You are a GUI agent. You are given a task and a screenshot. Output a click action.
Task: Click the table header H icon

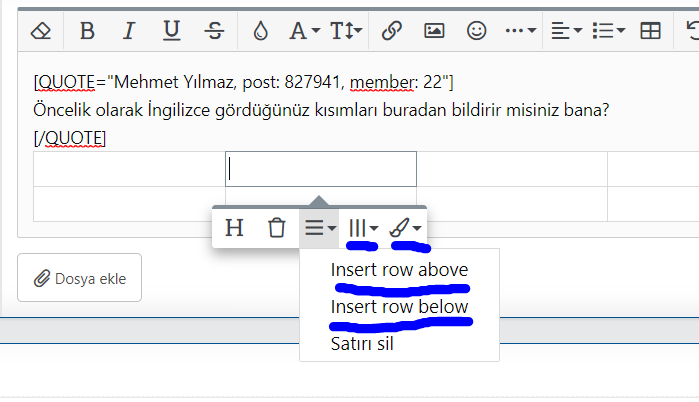point(234,228)
